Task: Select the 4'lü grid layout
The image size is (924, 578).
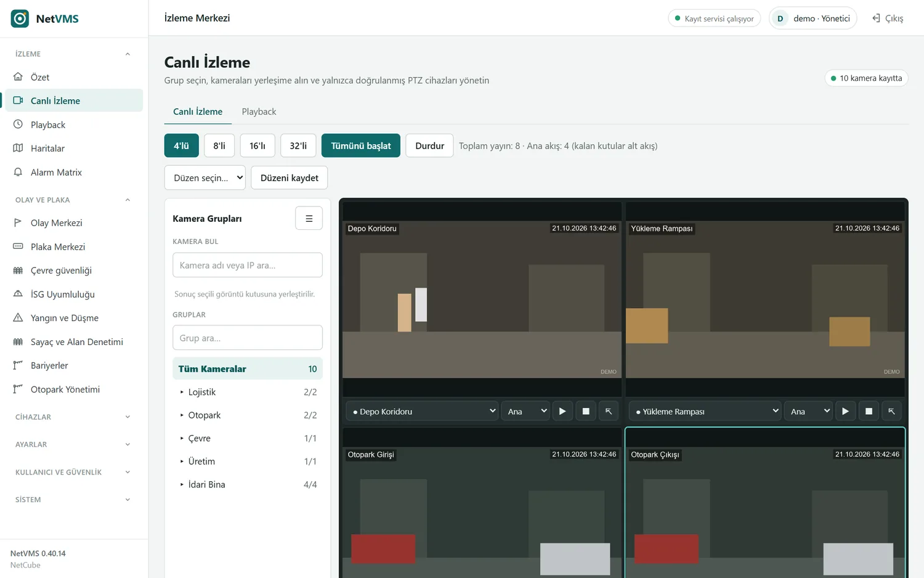Action: point(182,145)
